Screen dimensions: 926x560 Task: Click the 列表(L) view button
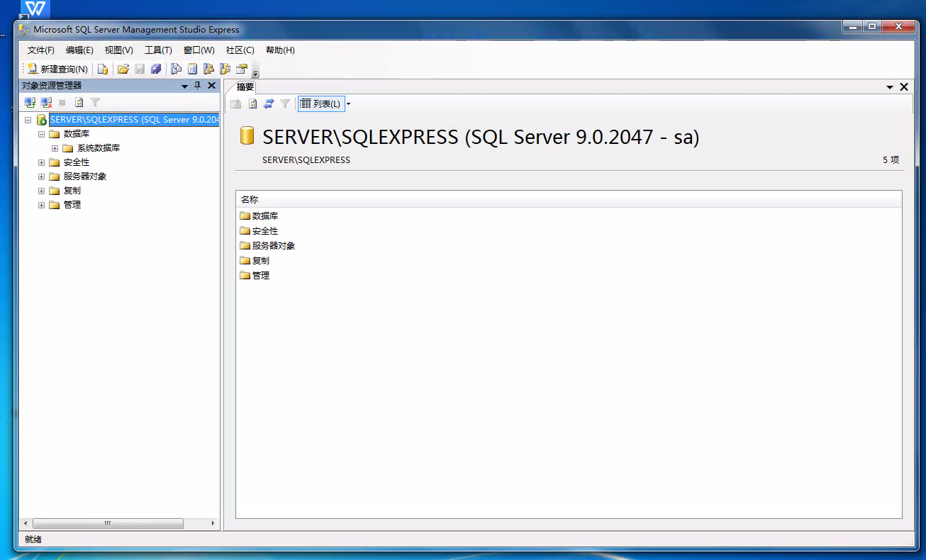click(320, 104)
